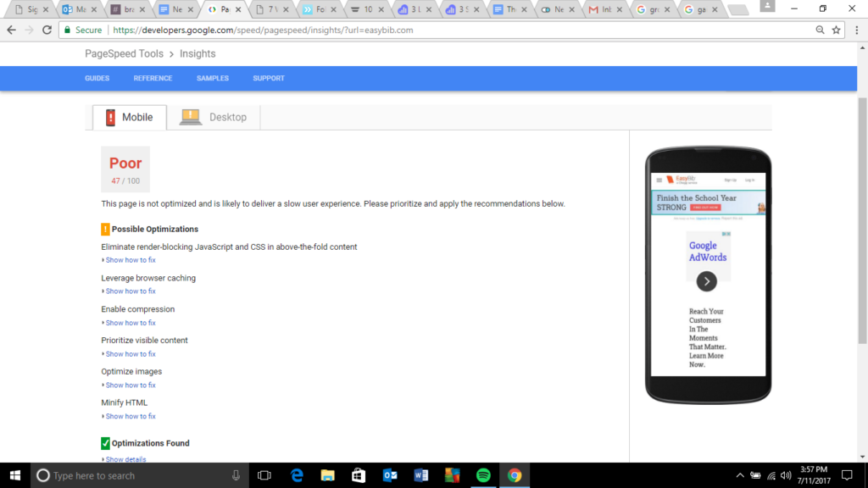
Task: Click the Cortana microphone icon
Action: tap(236, 475)
